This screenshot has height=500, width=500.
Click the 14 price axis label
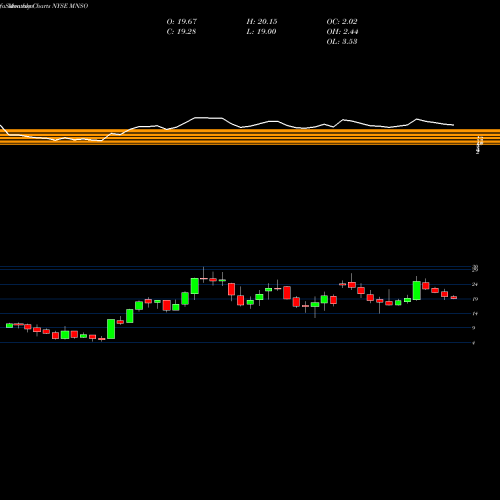[x=475, y=313]
